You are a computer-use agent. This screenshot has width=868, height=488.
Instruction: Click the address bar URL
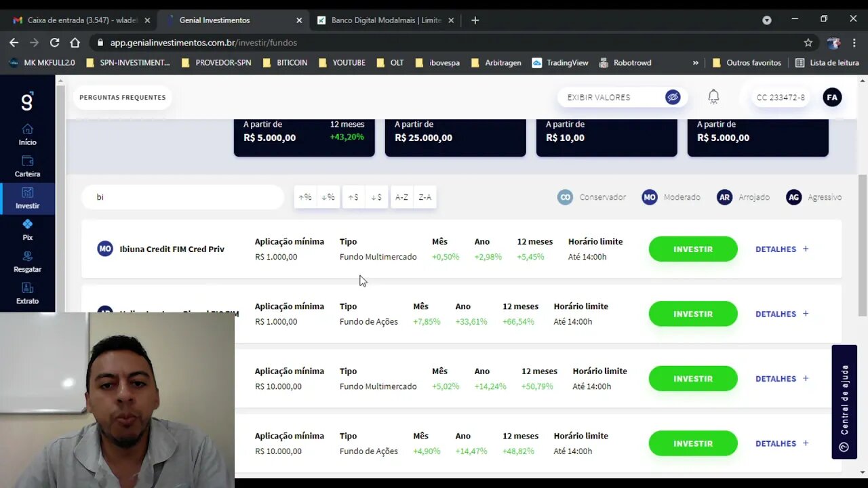(x=203, y=42)
